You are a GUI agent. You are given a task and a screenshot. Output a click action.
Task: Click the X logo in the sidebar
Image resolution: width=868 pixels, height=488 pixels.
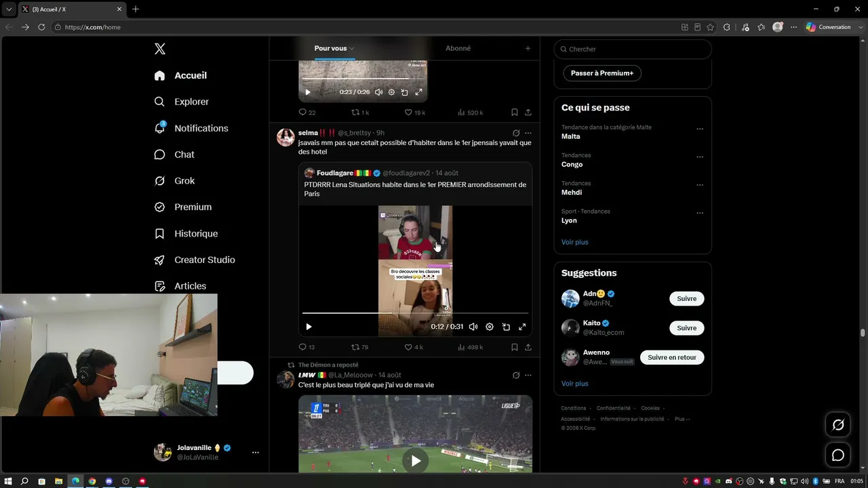click(160, 49)
